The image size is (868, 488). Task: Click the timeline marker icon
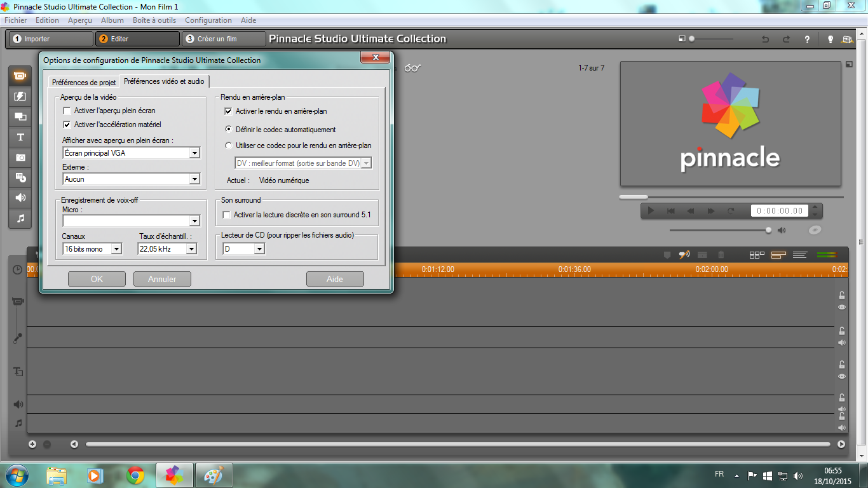667,255
